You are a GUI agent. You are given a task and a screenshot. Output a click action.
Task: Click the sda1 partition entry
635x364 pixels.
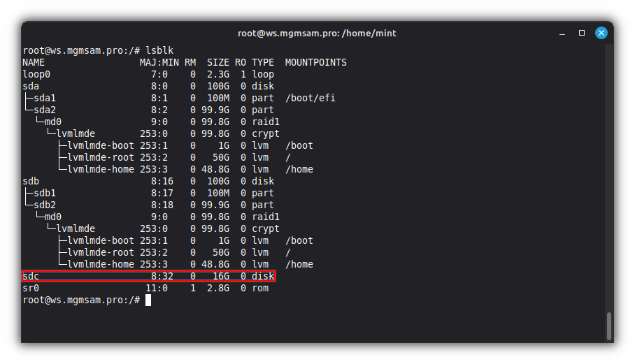pyautogui.click(x=45, y=98)
